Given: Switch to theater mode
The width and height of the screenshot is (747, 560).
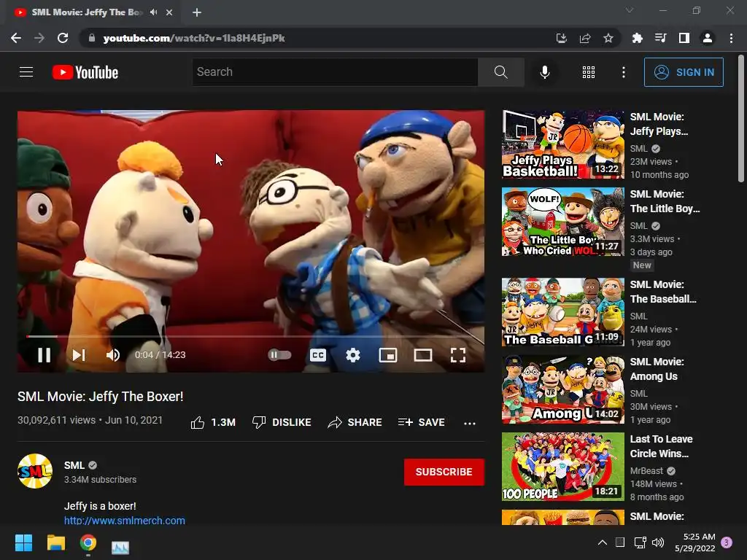Looking at the screenshot, I should 423,355.
